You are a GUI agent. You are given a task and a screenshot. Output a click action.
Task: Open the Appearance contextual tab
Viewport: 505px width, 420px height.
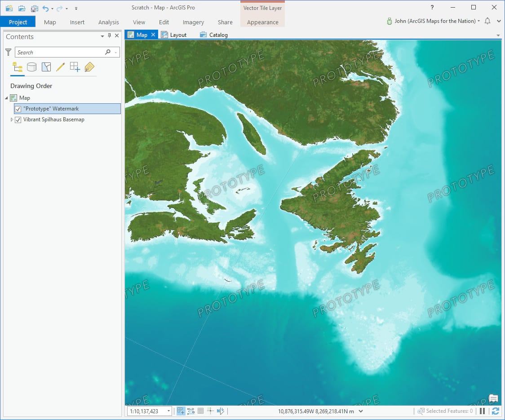(x=262, y=22)
